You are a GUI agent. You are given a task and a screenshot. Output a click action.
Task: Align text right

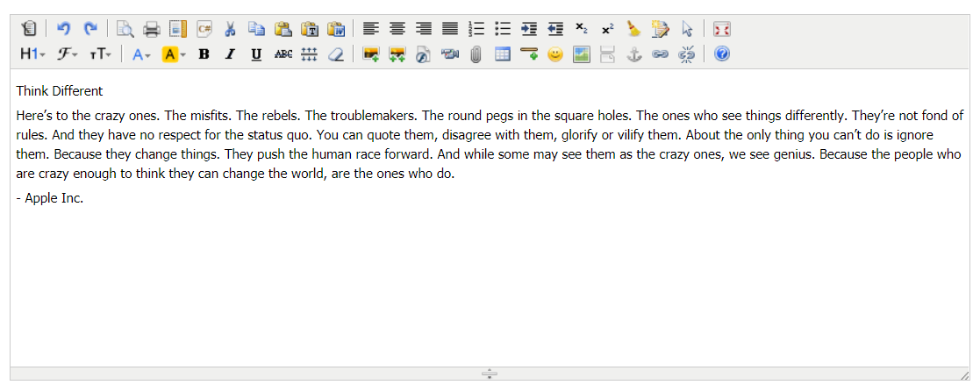(424, 29)
